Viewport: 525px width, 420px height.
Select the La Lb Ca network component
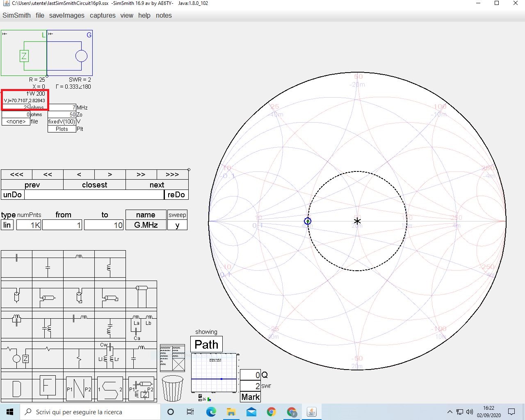[x=141, y=326]
